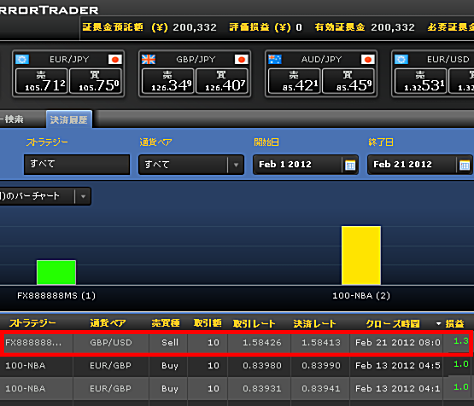
Task: Sort by 取引レート column header
Action: click(x=254, y=323)
